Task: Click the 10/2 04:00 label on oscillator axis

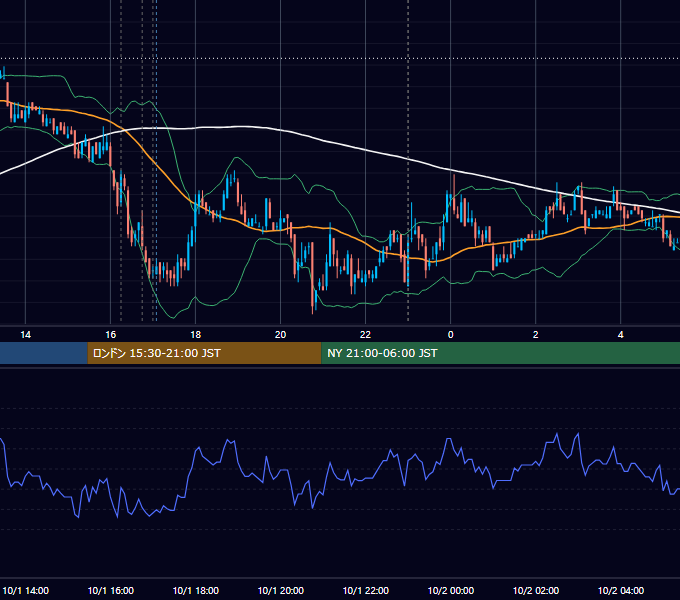Action: [x=621, y=590]
